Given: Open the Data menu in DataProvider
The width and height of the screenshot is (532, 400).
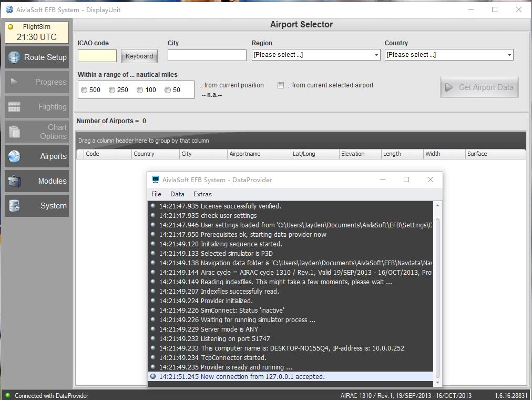Looking at the screenshot, I should [177, 194].
